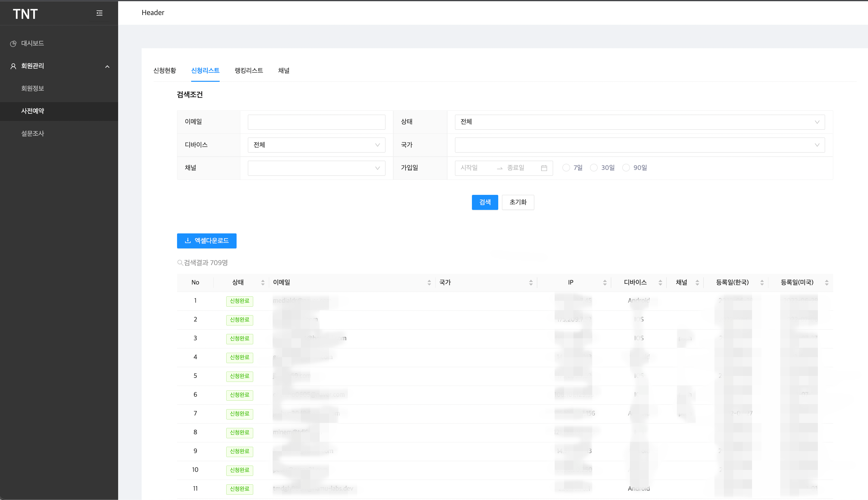Switch to the 채널 tab

click(284, 70)
